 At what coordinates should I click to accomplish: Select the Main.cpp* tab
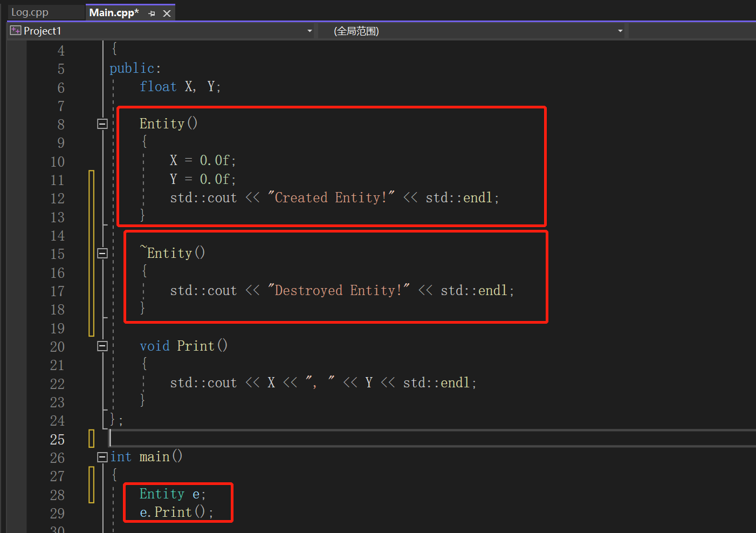point(114,12)
